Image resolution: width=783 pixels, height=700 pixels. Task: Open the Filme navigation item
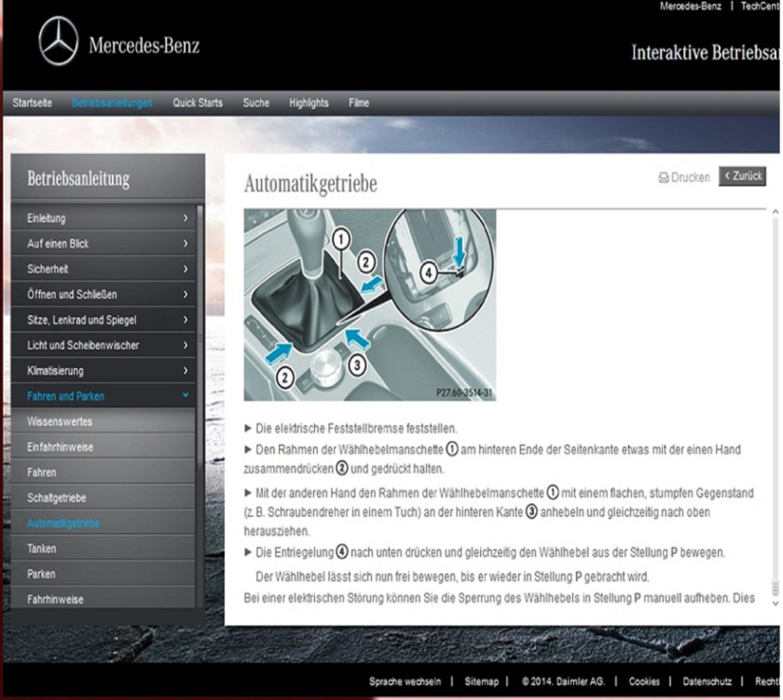pos(359,103)
